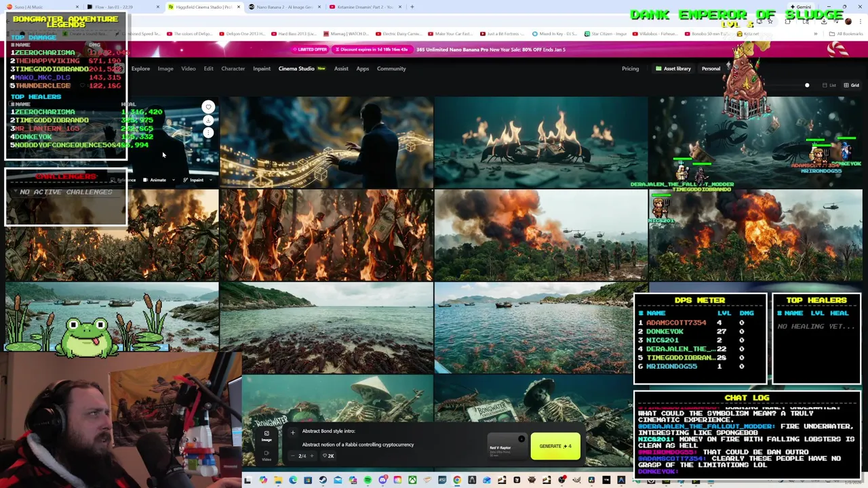This screenshot has width=868, height=488.
Task: Open Chrome from the taskbar
Action: coord(457,481)
